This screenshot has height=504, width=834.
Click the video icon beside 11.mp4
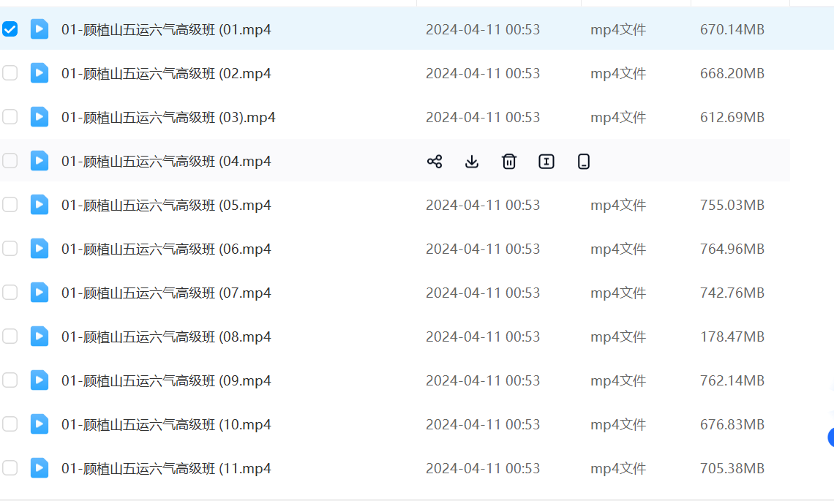40,468
